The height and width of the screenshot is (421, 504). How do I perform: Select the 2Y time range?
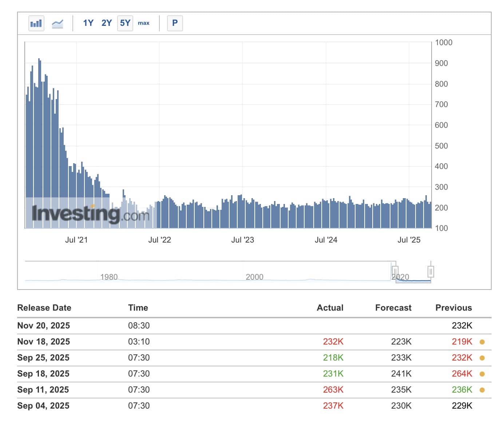coord(107,23)
